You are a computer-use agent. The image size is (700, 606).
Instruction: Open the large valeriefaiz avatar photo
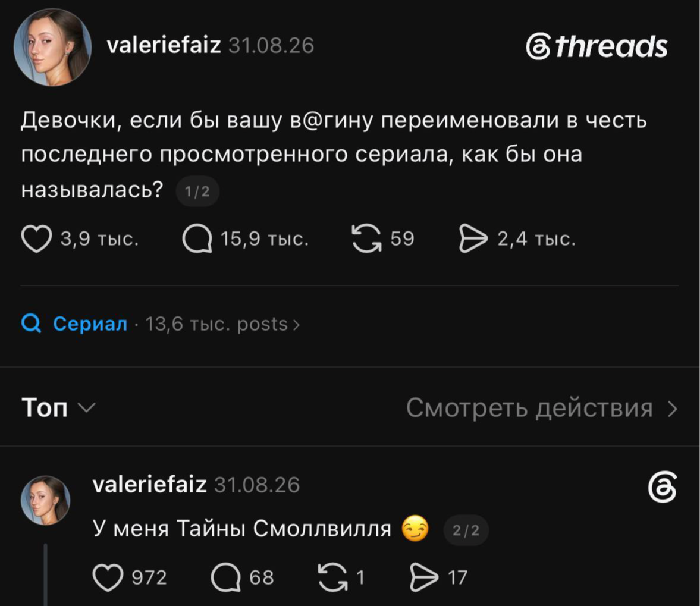[x=53, y=47]
